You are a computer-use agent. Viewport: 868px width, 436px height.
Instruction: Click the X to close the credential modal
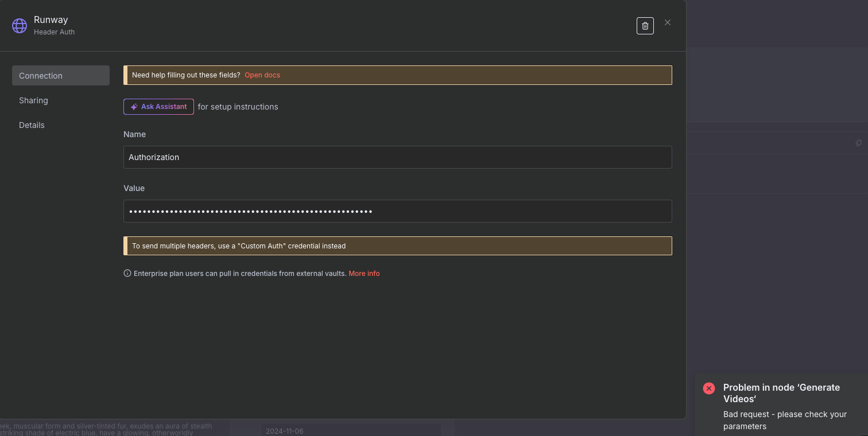coord(667,22)
